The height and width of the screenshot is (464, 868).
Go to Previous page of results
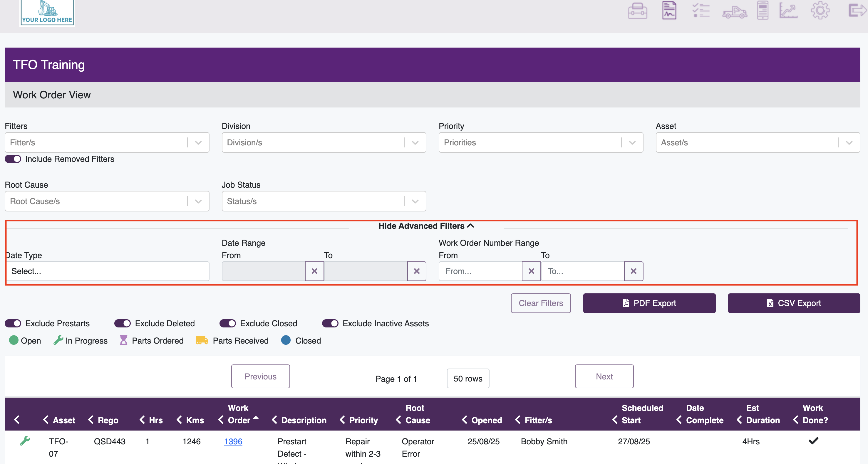(260, 376)
